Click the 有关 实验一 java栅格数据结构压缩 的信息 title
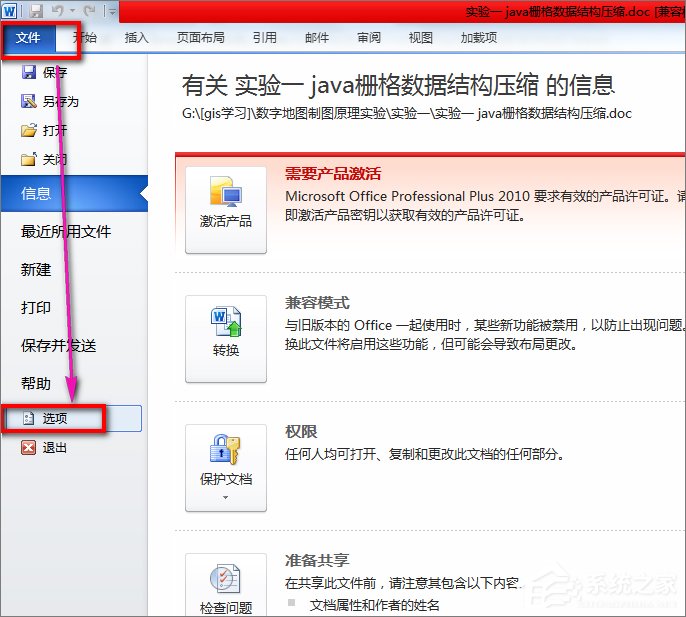686x617 pixels. coord(399,85)
